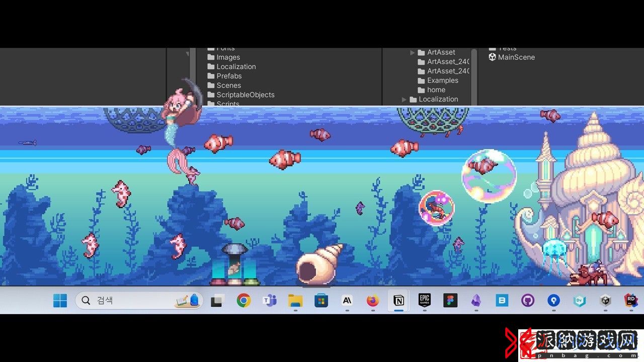Open the blue B app icon
The height and width of the screenshot is (362, 644).
pyautogui.click(x=502, y=301)
